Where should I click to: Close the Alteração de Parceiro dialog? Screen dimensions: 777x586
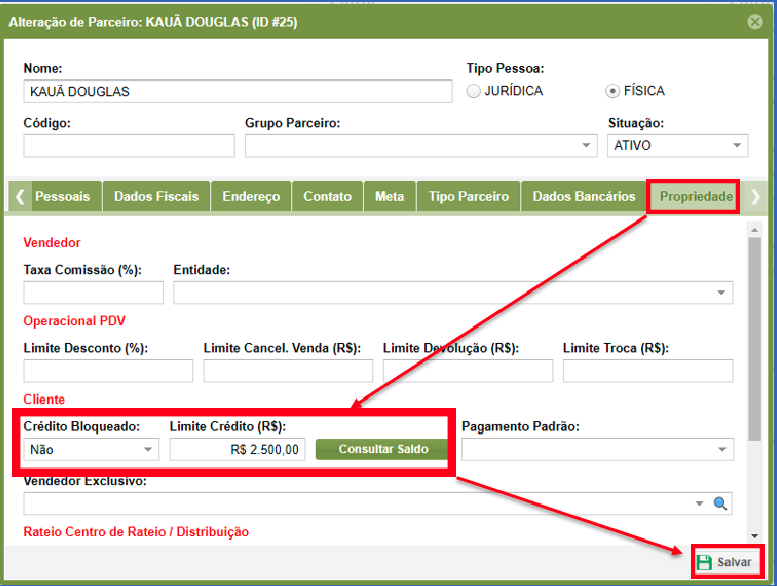coord(755,22)
